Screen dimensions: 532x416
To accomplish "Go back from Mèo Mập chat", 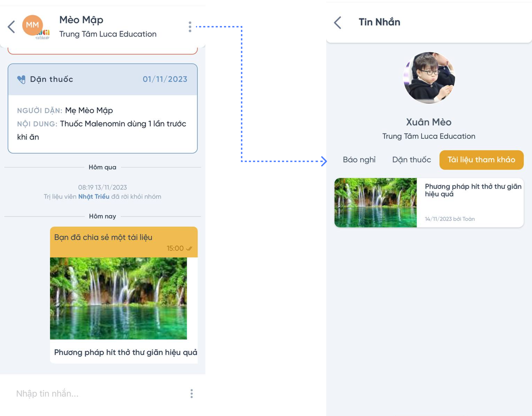I will 11,27.
